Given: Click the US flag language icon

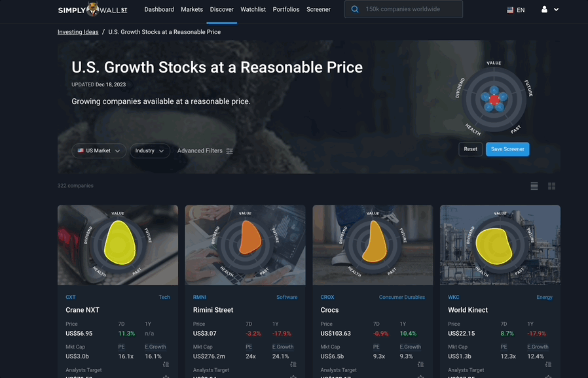Looking at the screenshot, I should [510, 10].
